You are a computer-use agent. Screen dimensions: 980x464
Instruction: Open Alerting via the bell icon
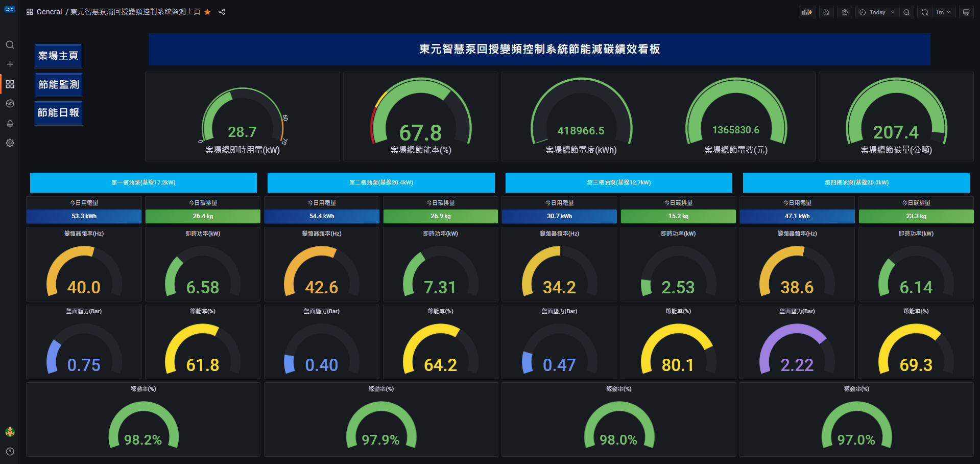pyautogui.click(x=10, y=123)
